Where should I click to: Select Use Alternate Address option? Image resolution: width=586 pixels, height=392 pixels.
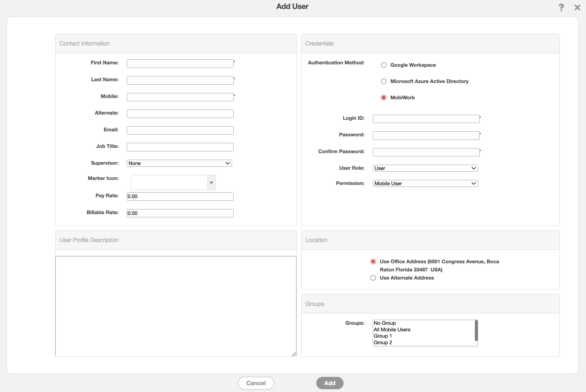click(x=373, y=278)
